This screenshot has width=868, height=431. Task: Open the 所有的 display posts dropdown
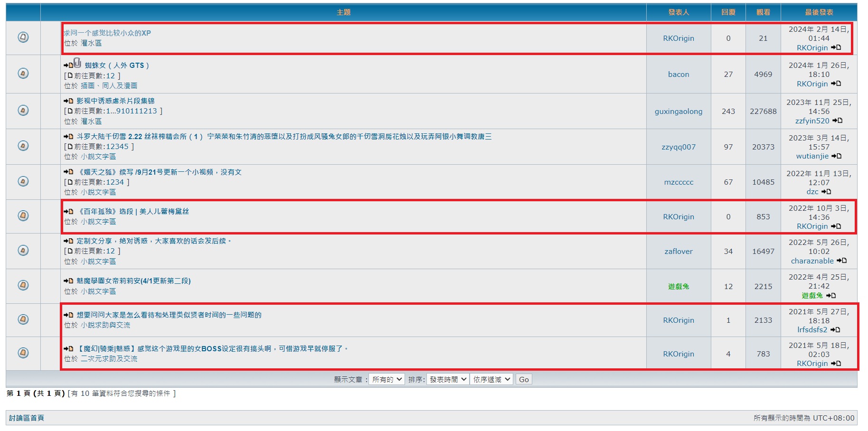click(x=386, y=379)
